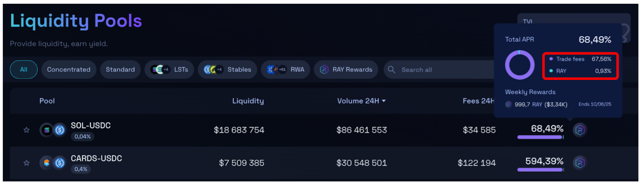Screen dimensions: 644x185
Task: Select the All pools filter tab
Action: click(x=24, y=70)
